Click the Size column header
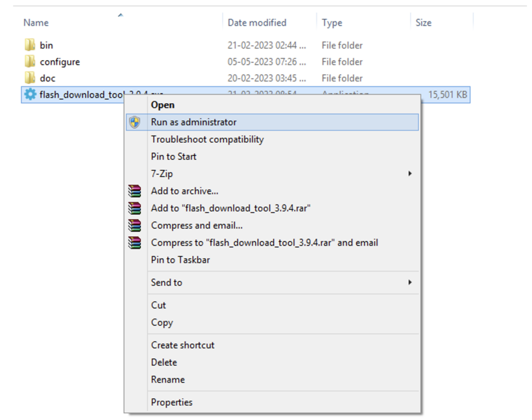 (423, 23)
